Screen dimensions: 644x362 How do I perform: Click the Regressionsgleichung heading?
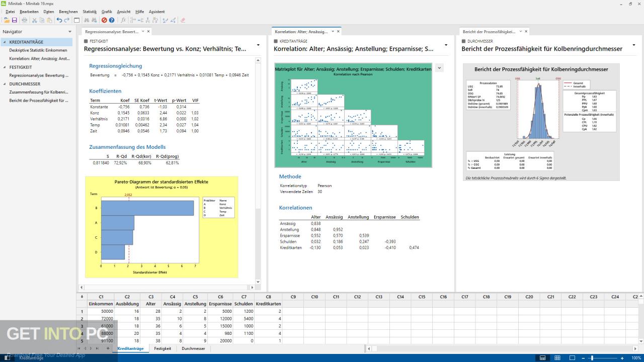[116, 66]
